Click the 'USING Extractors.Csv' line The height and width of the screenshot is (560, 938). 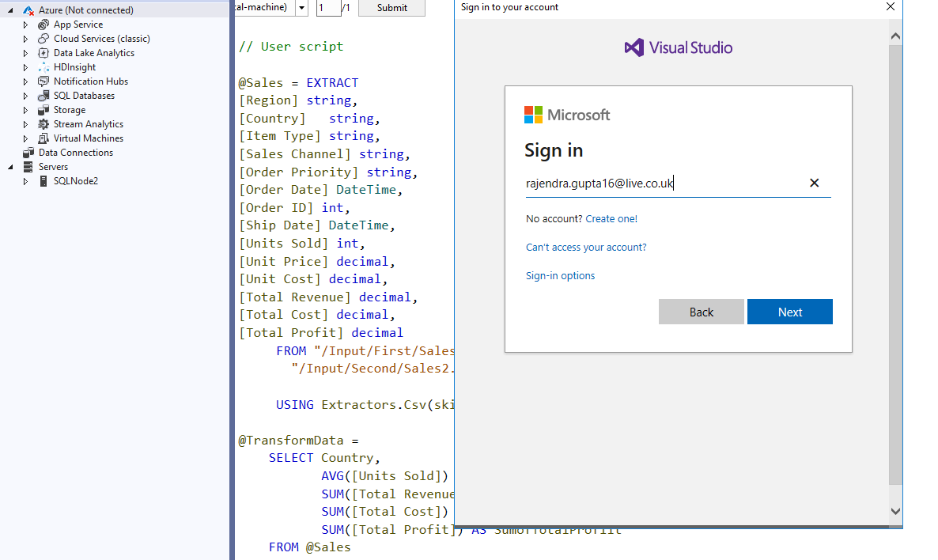click(x=365, y=405)
